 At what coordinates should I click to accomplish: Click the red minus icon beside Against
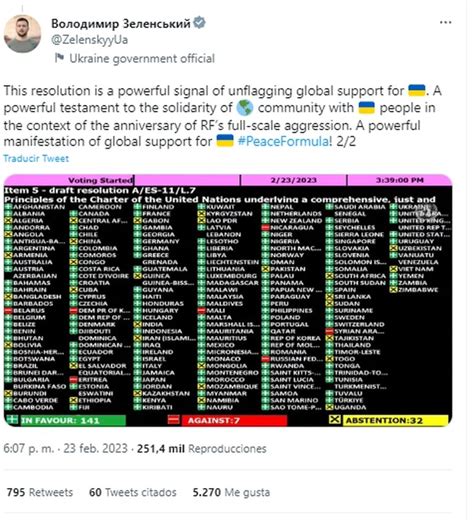coord(174,420)
